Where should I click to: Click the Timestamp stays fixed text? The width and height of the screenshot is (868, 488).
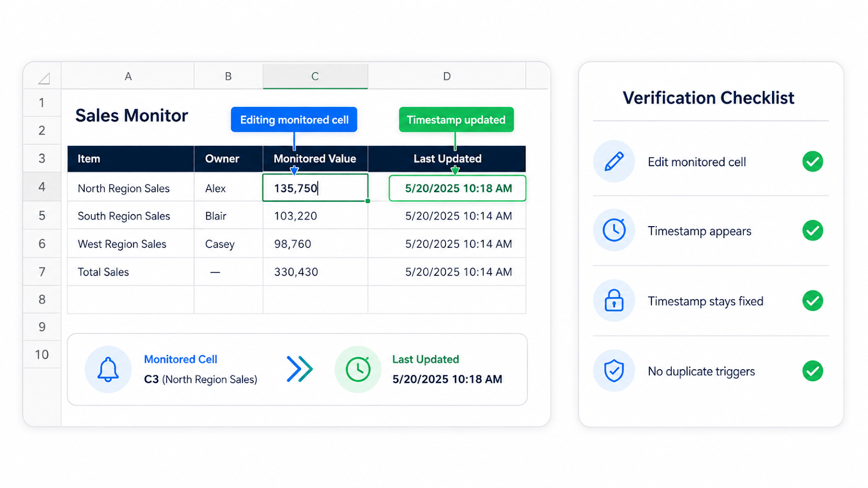click(x=706, y=301)
